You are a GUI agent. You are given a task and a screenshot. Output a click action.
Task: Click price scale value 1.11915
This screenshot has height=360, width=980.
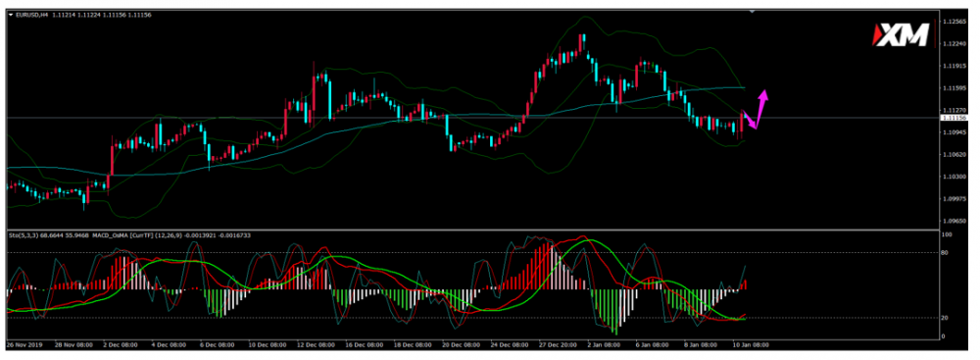(955, 66)
